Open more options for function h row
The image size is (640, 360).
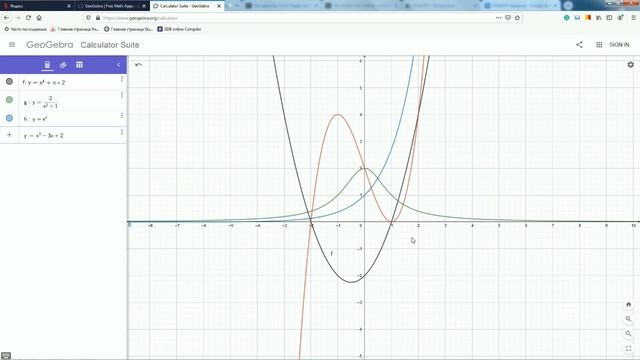122,116
